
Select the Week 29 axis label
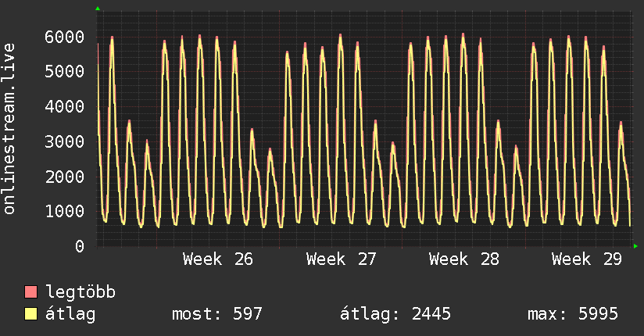pyautogui.click(x=587, y=259)
